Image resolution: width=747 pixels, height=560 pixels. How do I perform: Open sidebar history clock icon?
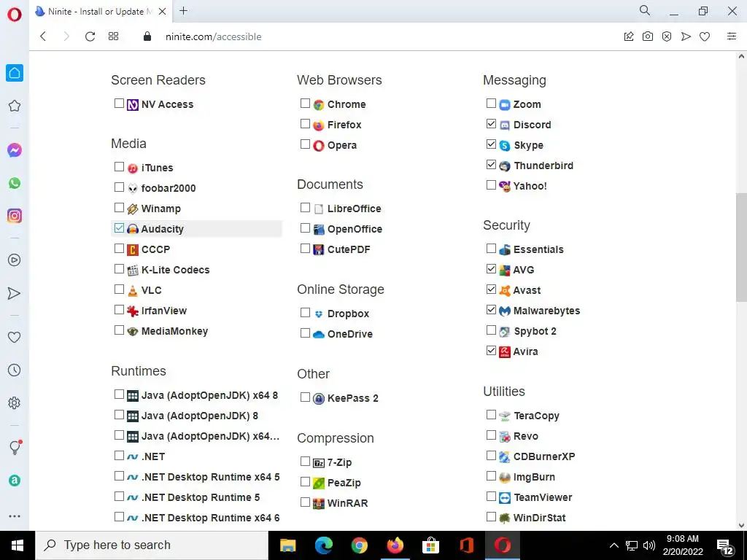(15, 370)
